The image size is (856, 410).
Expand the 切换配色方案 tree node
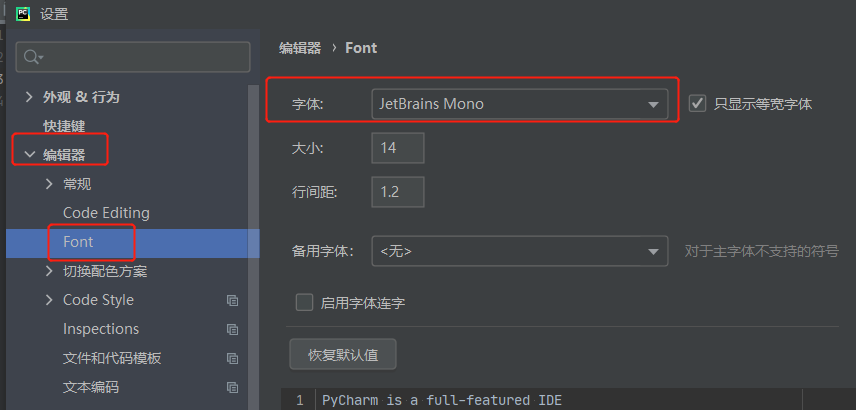tap(49, 271)
